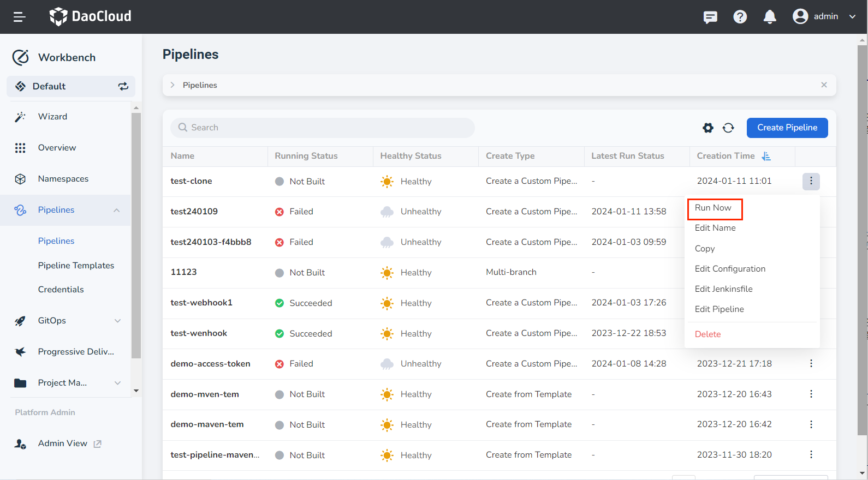This screenshot has height=480, width=868.
Task: Choose Edit Jenkinsfile menu option
Action: click(x=723, y=289)
